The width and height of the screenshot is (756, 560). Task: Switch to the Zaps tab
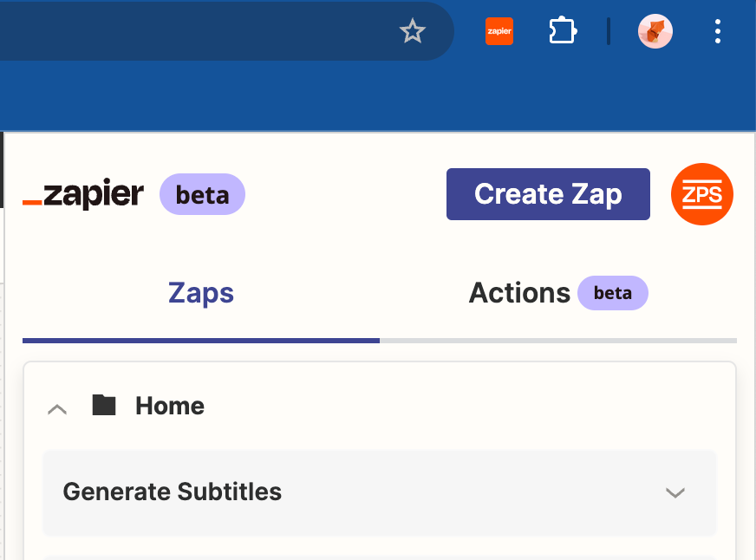pyautogui.click(x=201, y=293)
